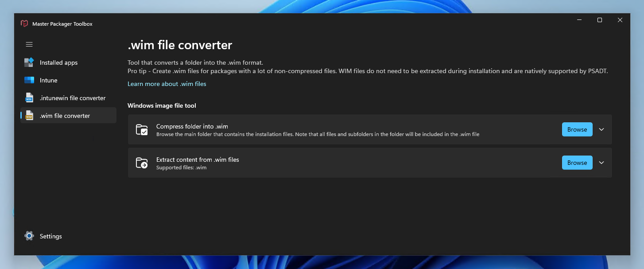The width and height of the screenshot is (644, 269).
Task: Click Extract content from .wim files title
Action: pyautogui.click(x=198, y=160)
